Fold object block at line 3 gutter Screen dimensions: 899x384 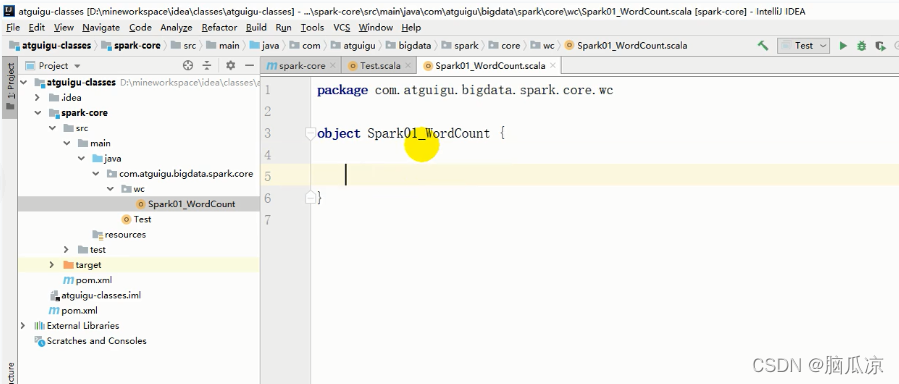click(310, 134)
